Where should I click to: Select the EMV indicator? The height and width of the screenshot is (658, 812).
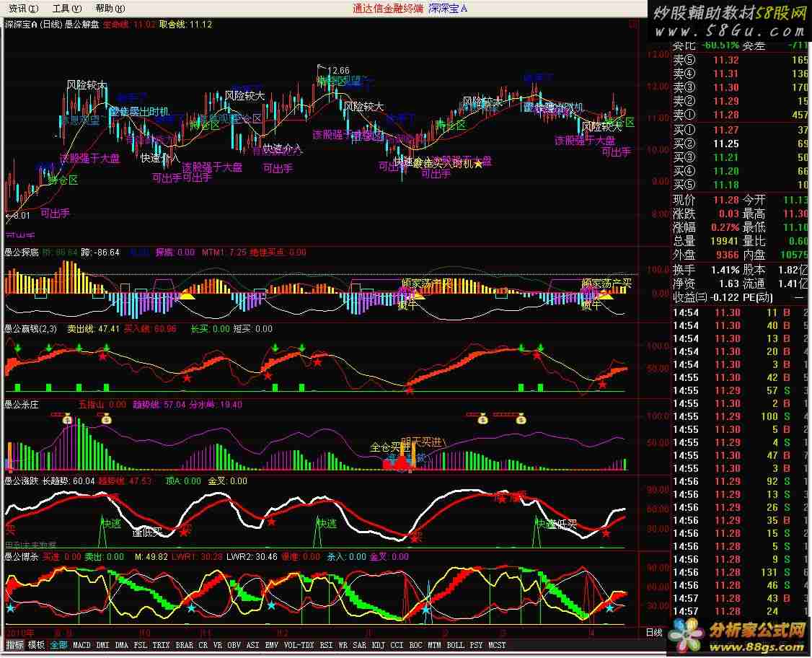pos(271,645)
